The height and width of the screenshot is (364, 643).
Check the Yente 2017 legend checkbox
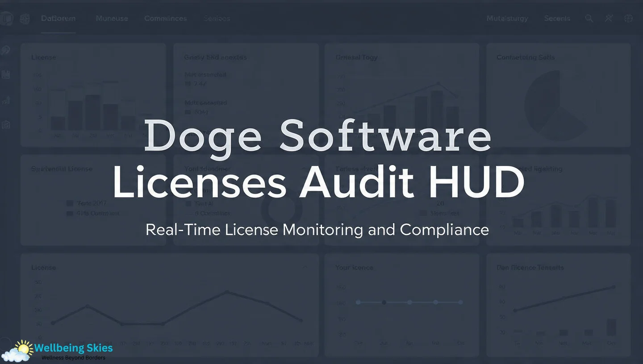(x=70, y=203)
